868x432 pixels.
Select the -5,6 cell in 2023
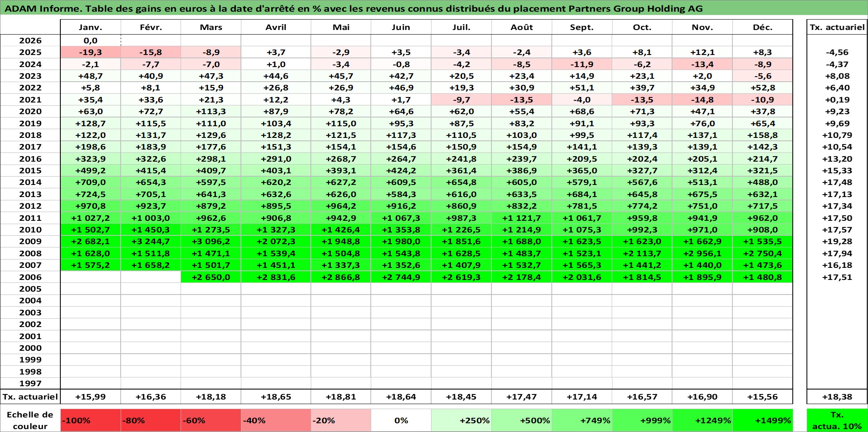[x=762, y=76]
